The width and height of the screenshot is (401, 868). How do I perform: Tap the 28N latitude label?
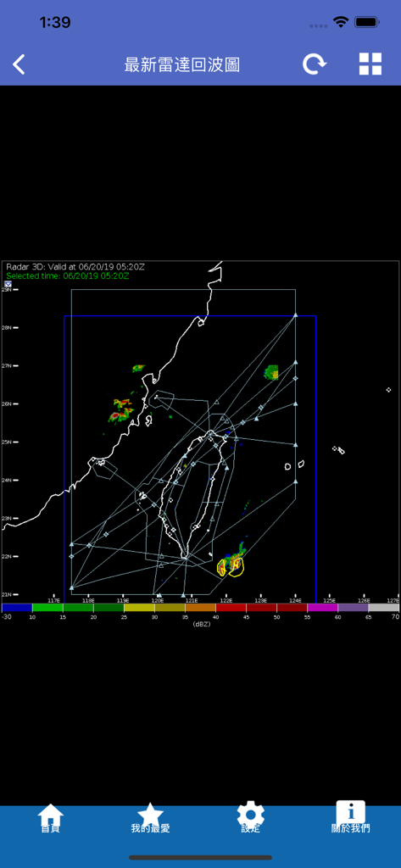point(6,328)
